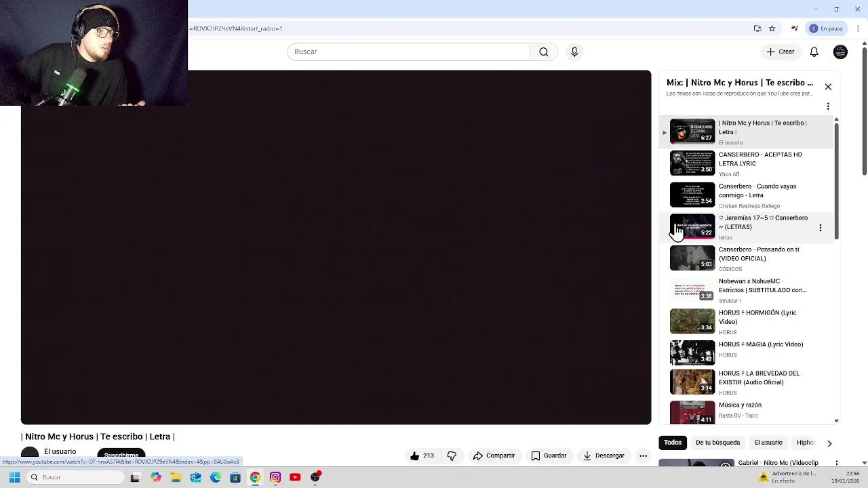
Task: Open File Explorer from taskbar
Action: coord(176,477)
